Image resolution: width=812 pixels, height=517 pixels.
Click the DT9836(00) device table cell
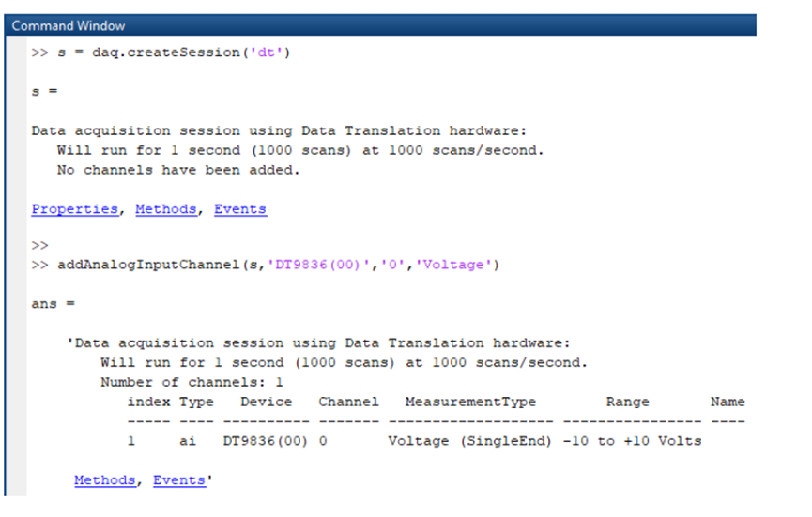click(x=266, y=440)
